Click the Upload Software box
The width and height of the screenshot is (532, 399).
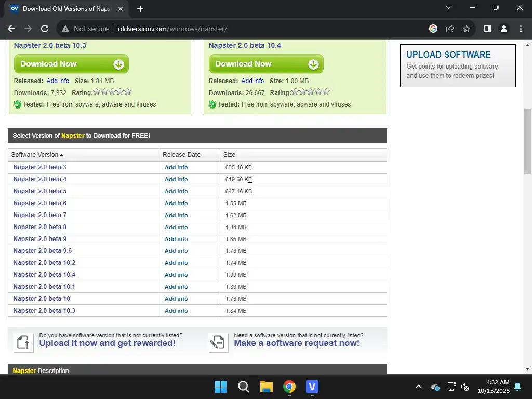[x=458, y=65]
